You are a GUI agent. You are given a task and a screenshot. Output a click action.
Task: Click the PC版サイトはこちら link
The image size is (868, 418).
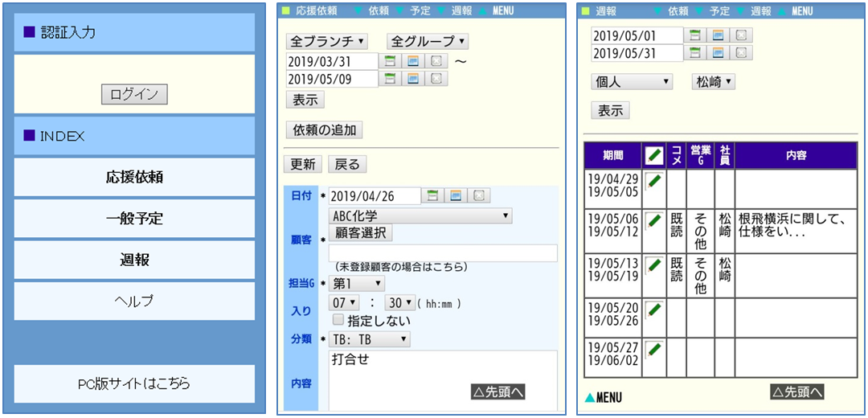pyautogui.click(x=134, y=383)
